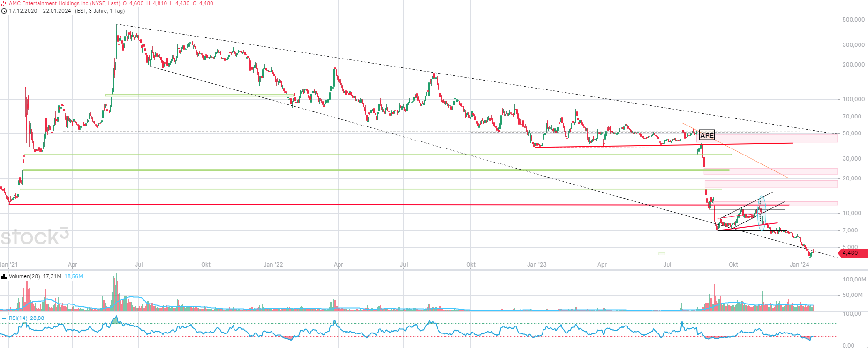Click the stock3 watermark logo
Viewport: 868px width, 348px height.
(x=34, y=237)
